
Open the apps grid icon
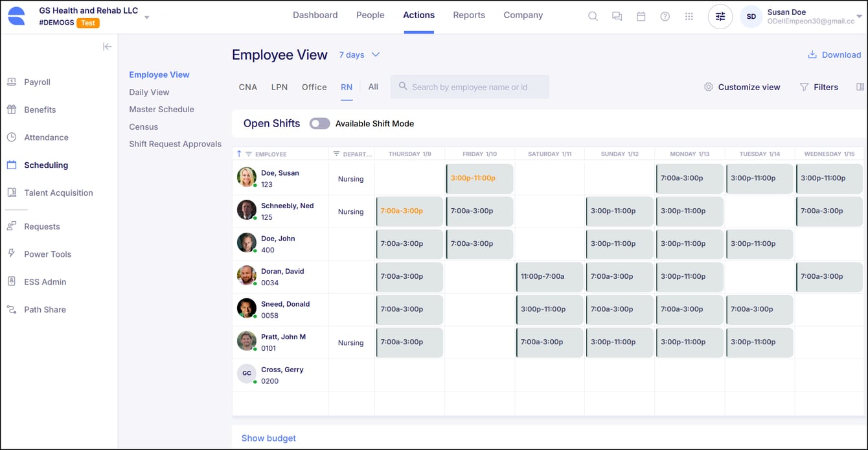click(x=689, y=16)
